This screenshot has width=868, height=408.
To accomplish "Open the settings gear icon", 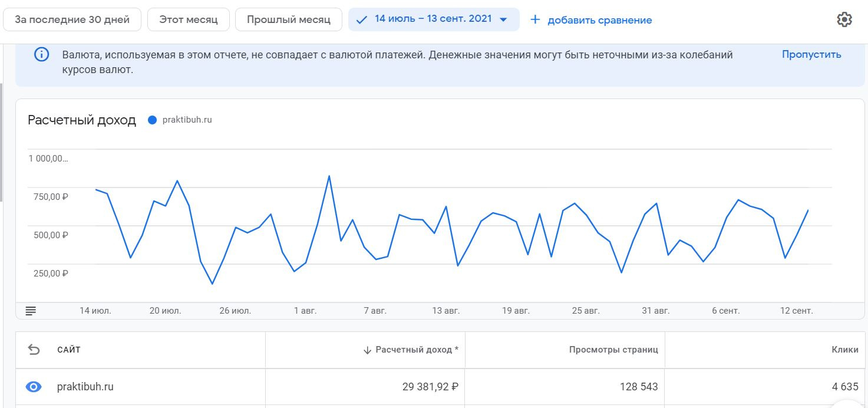I will coord(844,19).
